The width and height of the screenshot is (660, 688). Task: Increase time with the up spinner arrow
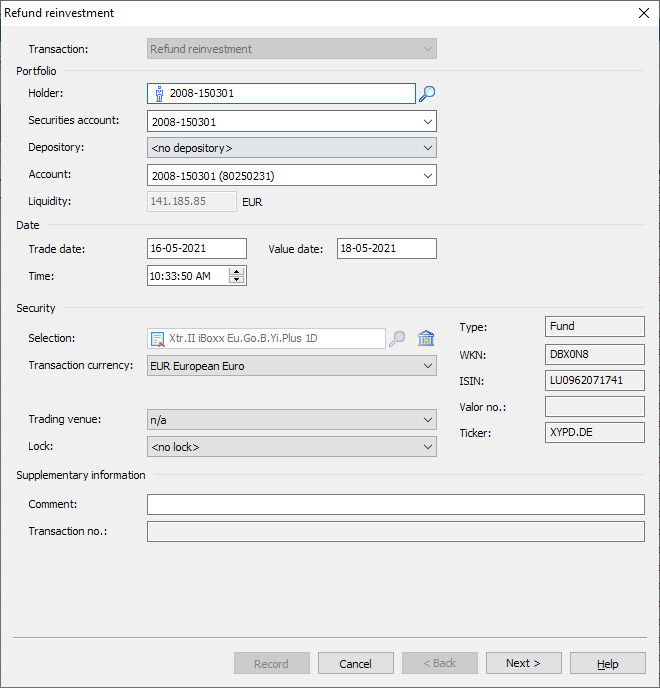click(x=236, y=271)
